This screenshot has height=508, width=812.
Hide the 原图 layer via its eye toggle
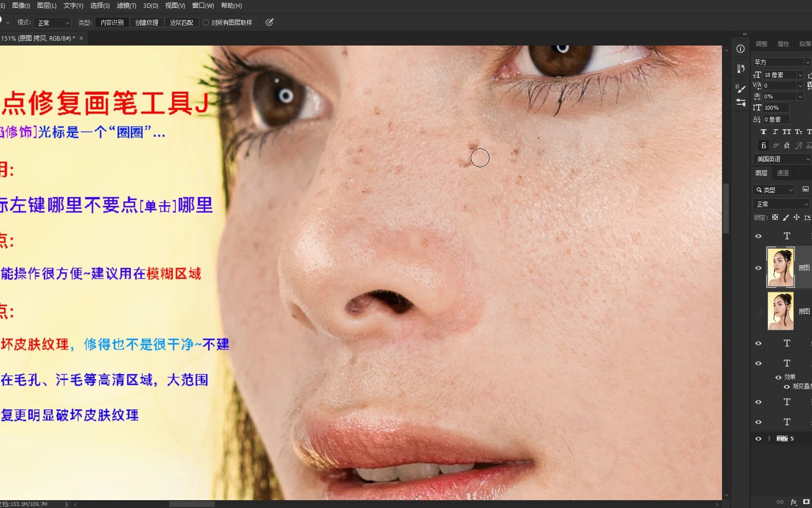click(759, 268)
